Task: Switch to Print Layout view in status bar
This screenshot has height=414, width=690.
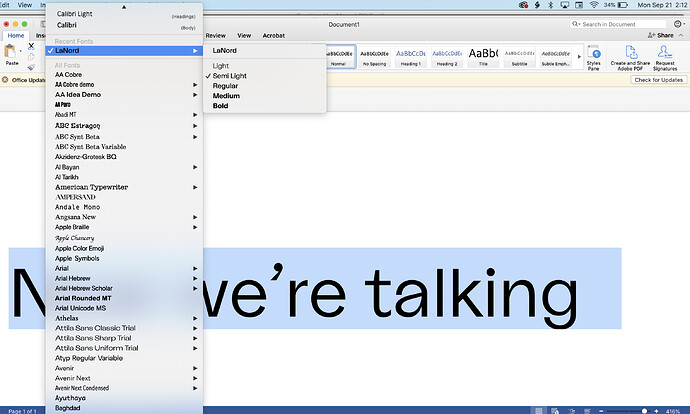Action: tap(539, 411)
